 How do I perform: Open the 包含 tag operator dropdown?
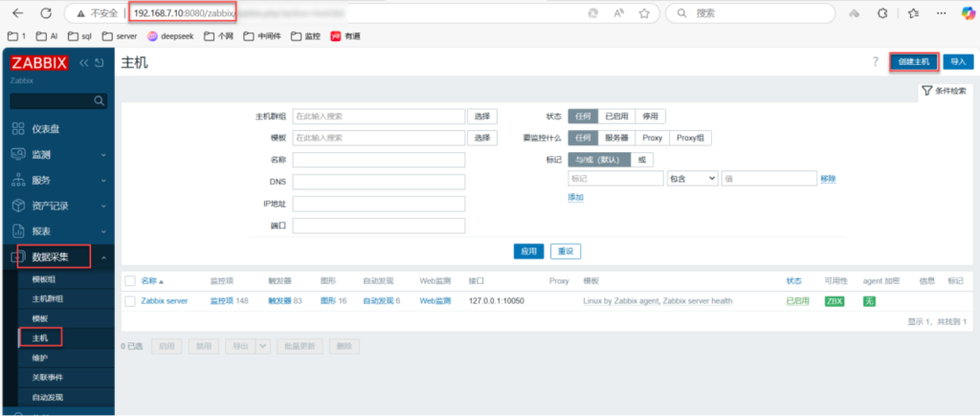tap(692, 178)
